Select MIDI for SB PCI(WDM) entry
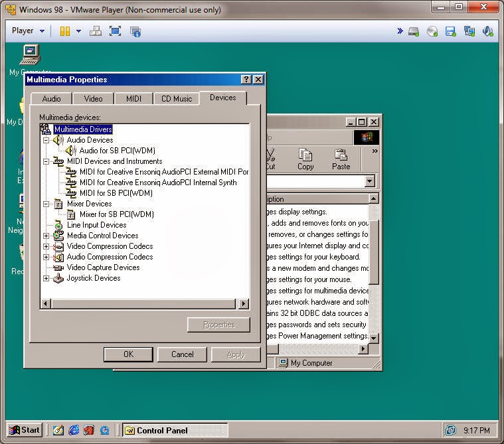The height and width of the screenshot is (444, 504). pyautogui.click(x=116, y=192)
